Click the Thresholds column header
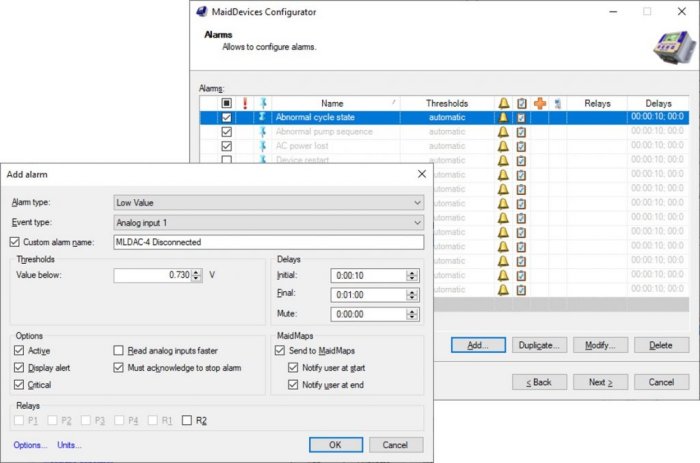Image resolution: width=700 pixels, height=463 pixels. [446, 103]
